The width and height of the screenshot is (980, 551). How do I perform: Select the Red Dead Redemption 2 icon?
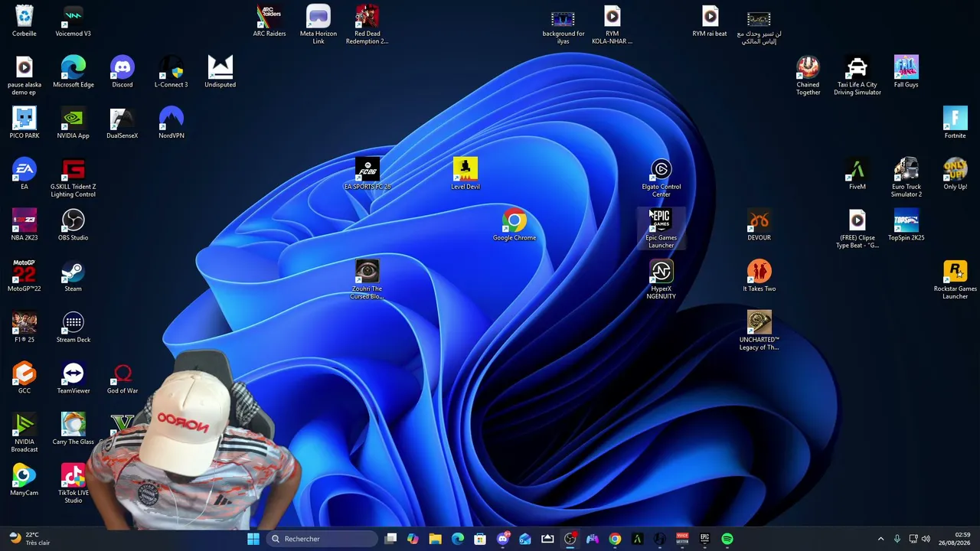point(367,25)
